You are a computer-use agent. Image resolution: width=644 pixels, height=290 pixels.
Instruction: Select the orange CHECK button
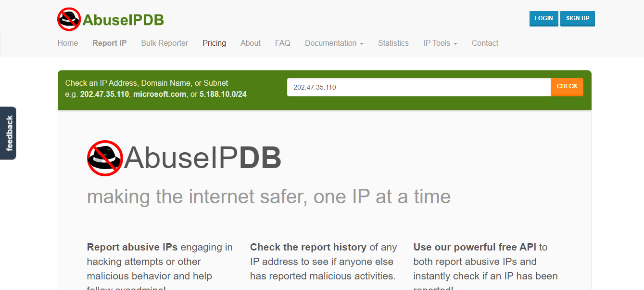point(567,87)
